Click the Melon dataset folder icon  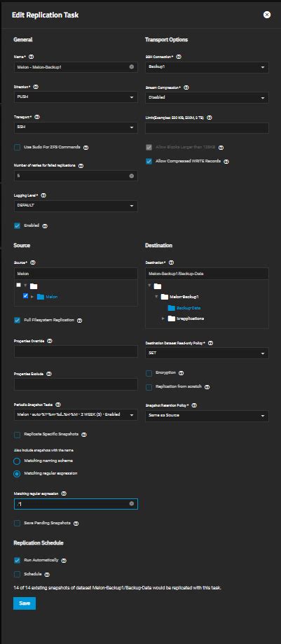41,297
